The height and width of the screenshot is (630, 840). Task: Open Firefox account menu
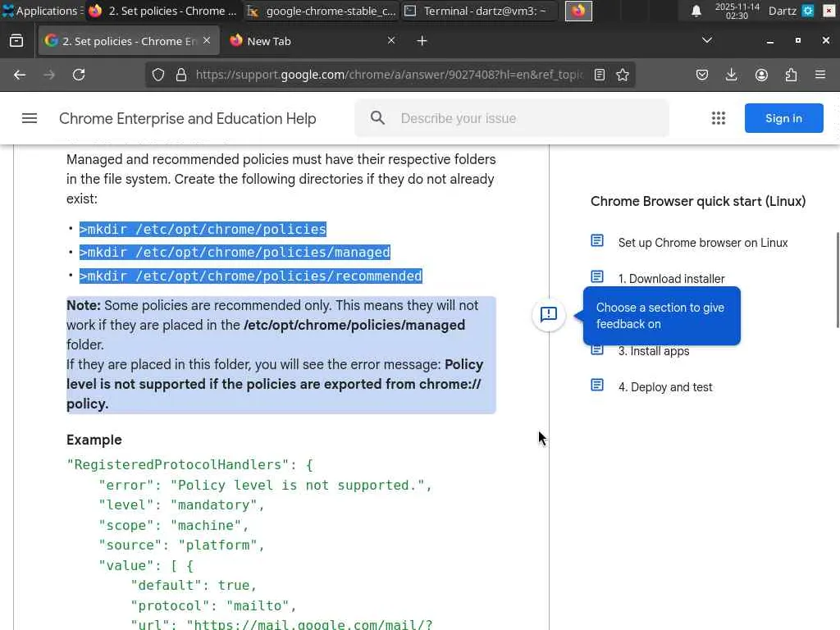pyautogui.click(x=761, y=75)
